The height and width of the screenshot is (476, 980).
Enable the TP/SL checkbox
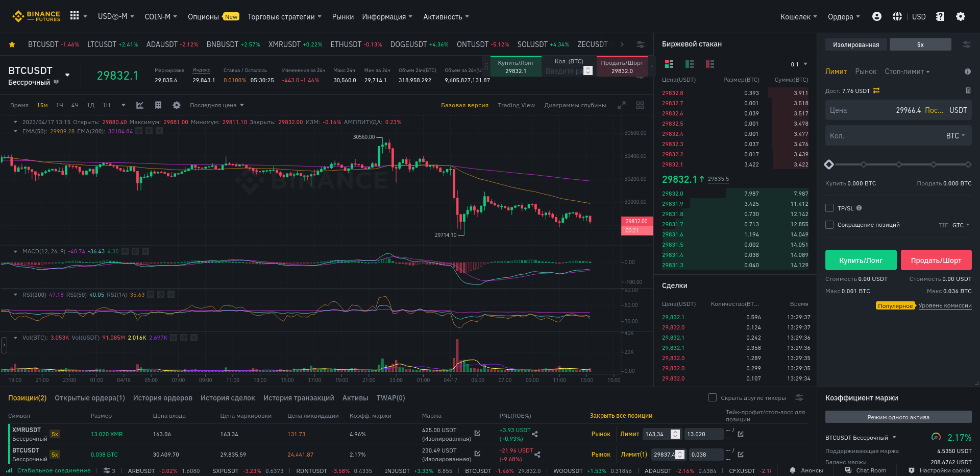(829, 208)
